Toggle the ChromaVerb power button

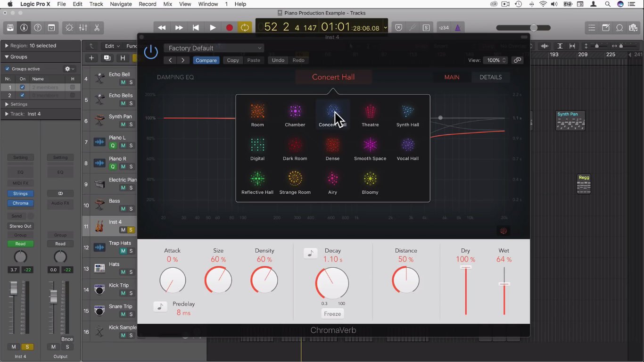(x=151, y=52)
